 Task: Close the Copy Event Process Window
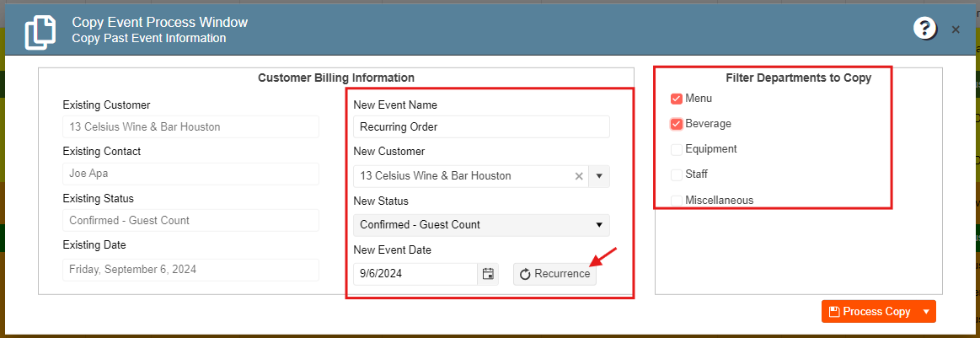click(956, 30)
